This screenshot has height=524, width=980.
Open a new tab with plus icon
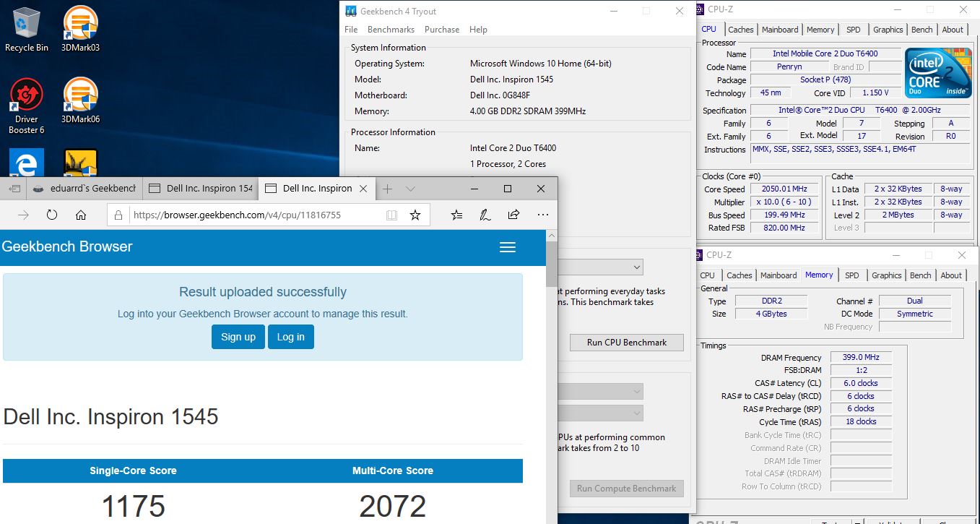[387, 189]
